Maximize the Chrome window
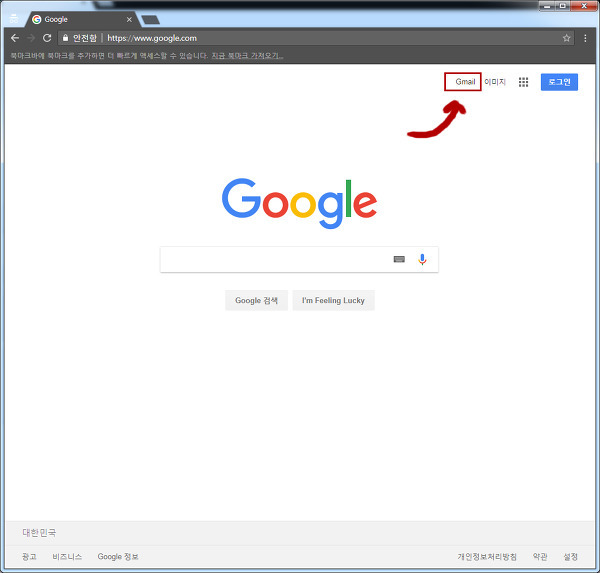Image resolution: width=600 pixels, height=573 pixels. (x=562, y=6)
